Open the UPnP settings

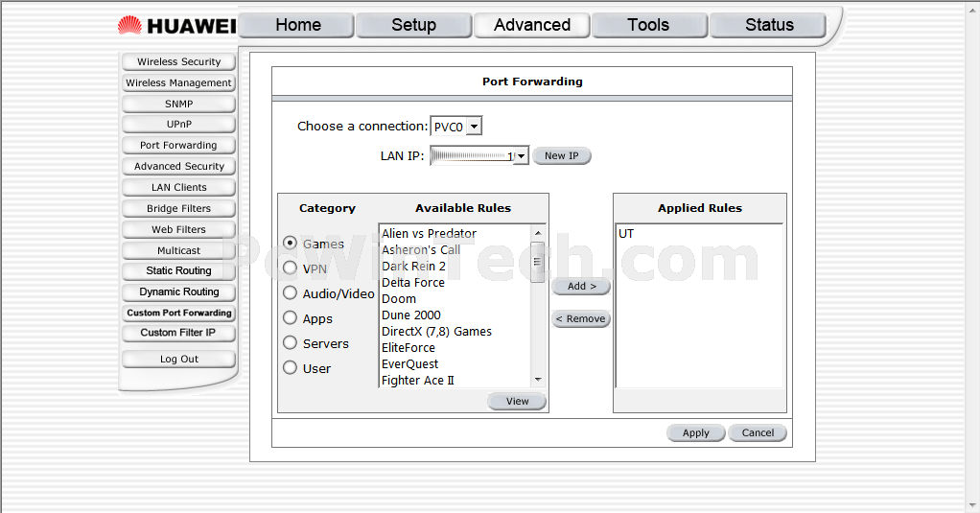pos(178,125)
